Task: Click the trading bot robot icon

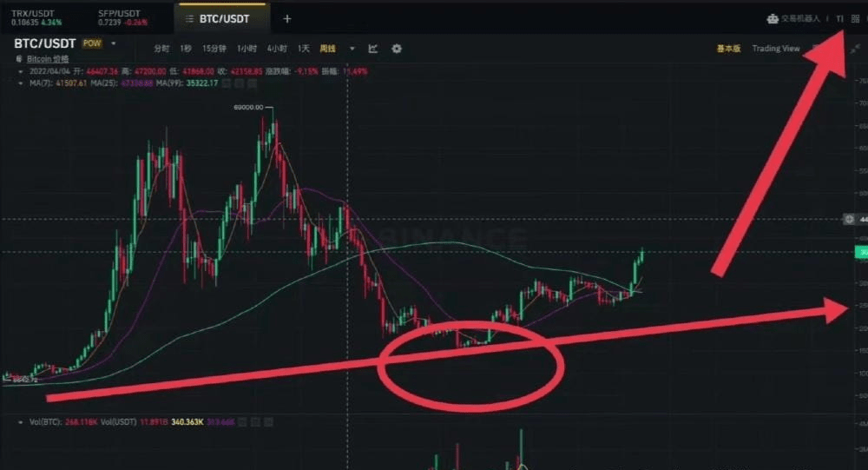Action: (773, 19)
